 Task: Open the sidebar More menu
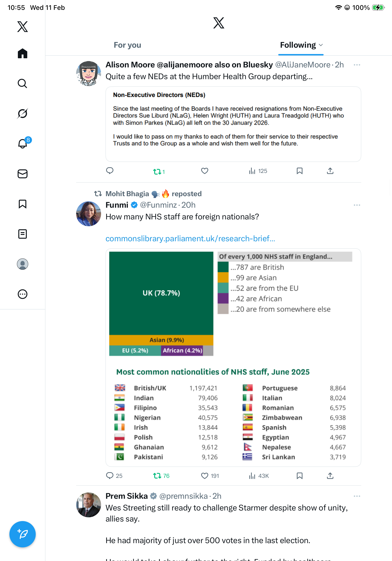coord(23,294)
